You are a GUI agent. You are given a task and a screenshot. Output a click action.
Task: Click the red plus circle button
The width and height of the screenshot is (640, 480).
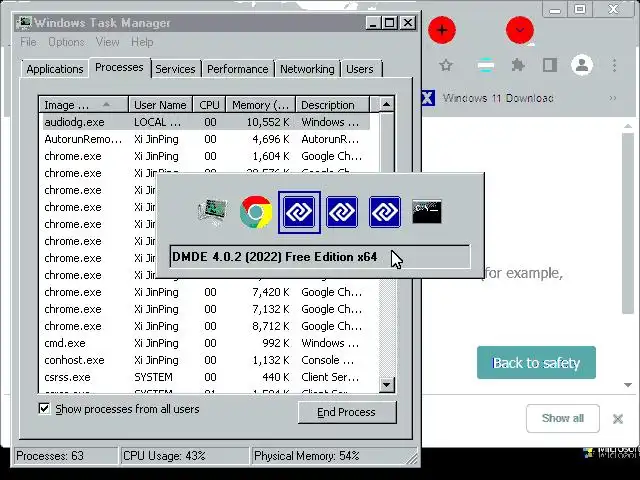click(x=442, y=30)
